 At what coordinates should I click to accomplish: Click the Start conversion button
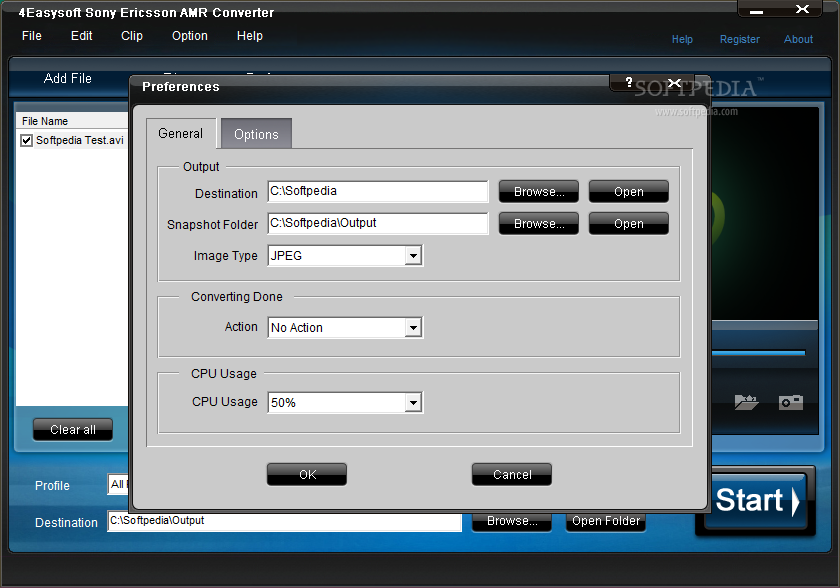point(756,500)
